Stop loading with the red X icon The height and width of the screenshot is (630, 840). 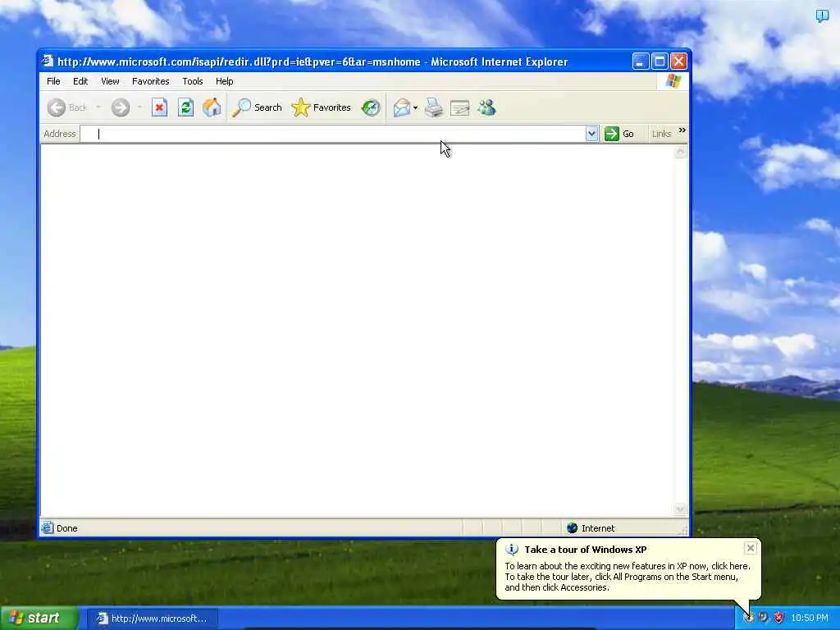pos(159,107)
